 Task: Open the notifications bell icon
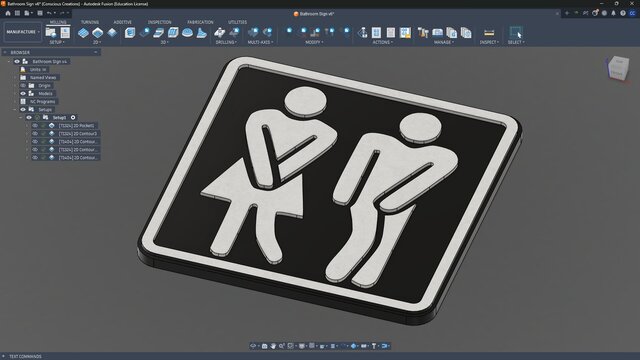click(x=613, y=13)
